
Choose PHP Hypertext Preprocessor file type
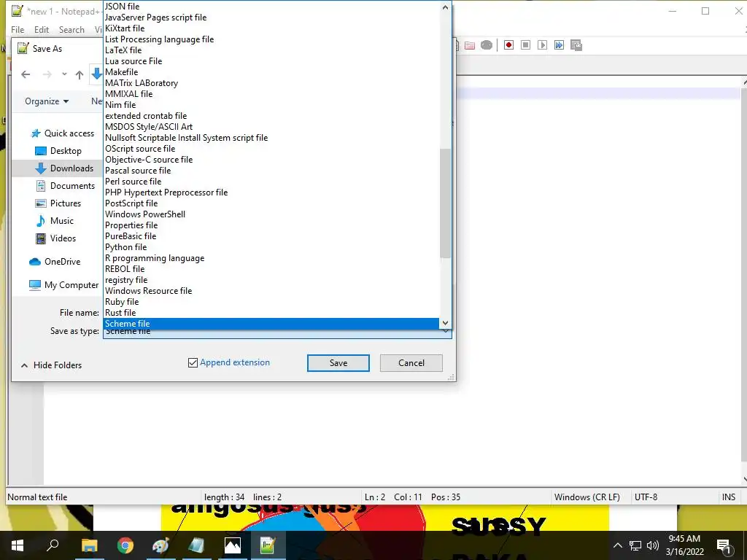[x=271, y=192]
